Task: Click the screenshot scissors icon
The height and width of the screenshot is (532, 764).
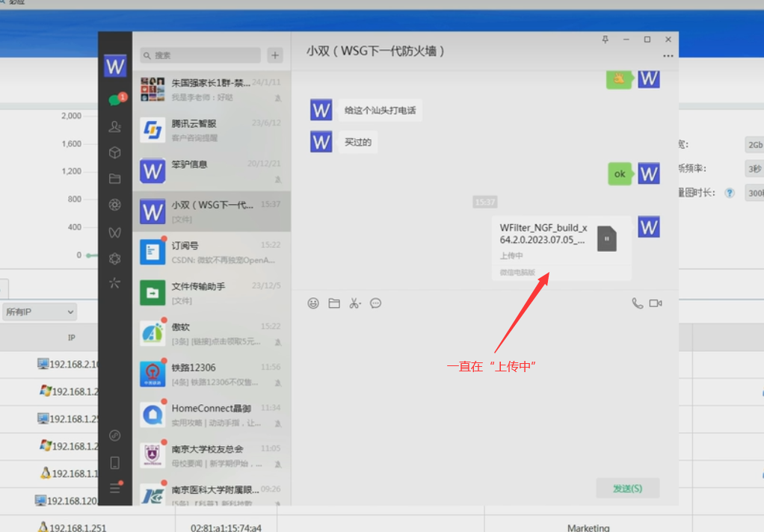Action: [354, 303]
